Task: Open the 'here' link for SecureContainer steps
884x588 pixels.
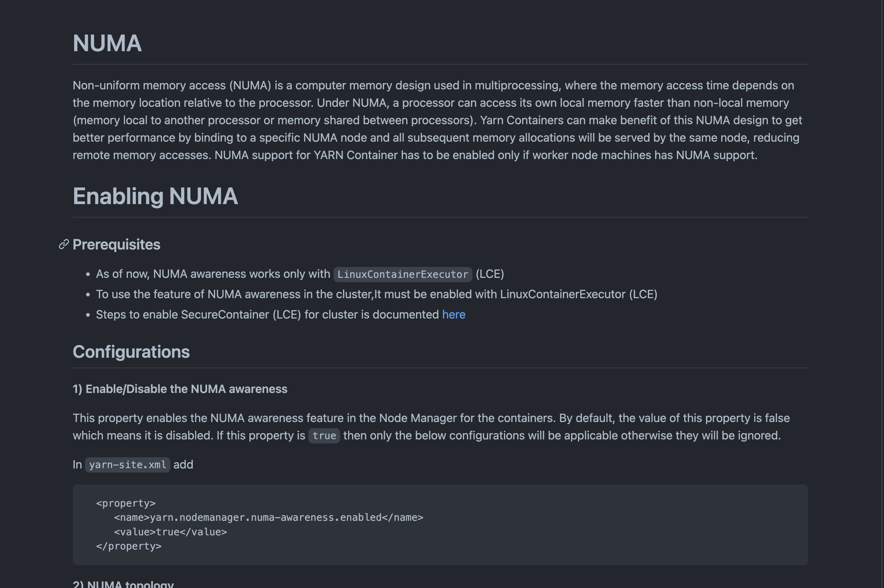Action: [x=453, y=314]
